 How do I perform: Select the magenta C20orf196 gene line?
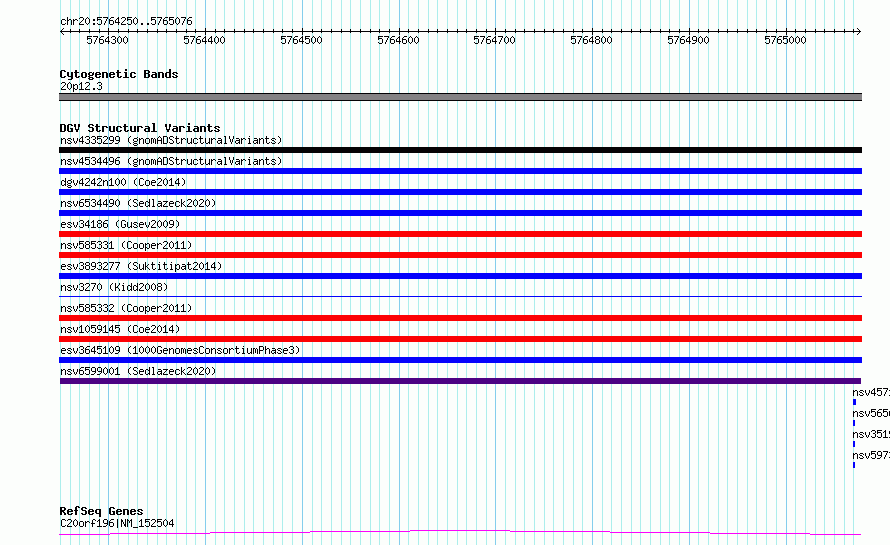point(460,533)
